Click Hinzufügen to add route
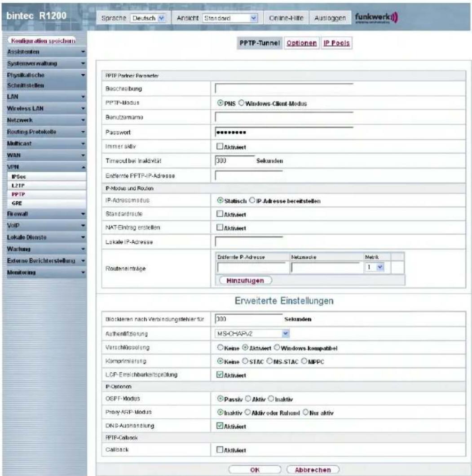Image resolution: width=472 pixels, height=476 pixels. point(245,280)
